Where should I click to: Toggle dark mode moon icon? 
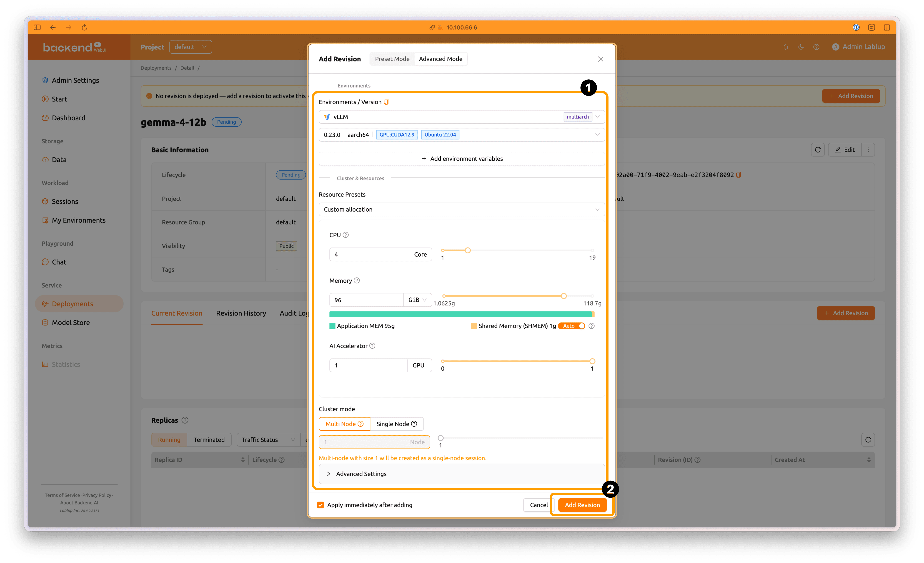(801, 47)
